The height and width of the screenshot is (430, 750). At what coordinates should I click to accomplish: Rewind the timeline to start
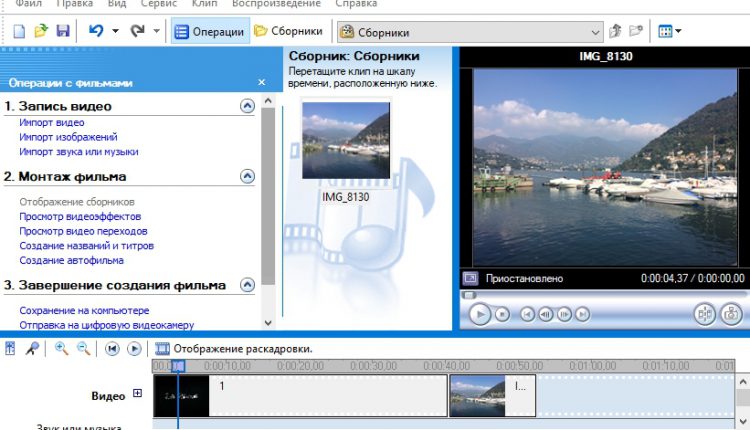[x=112, y=349]
